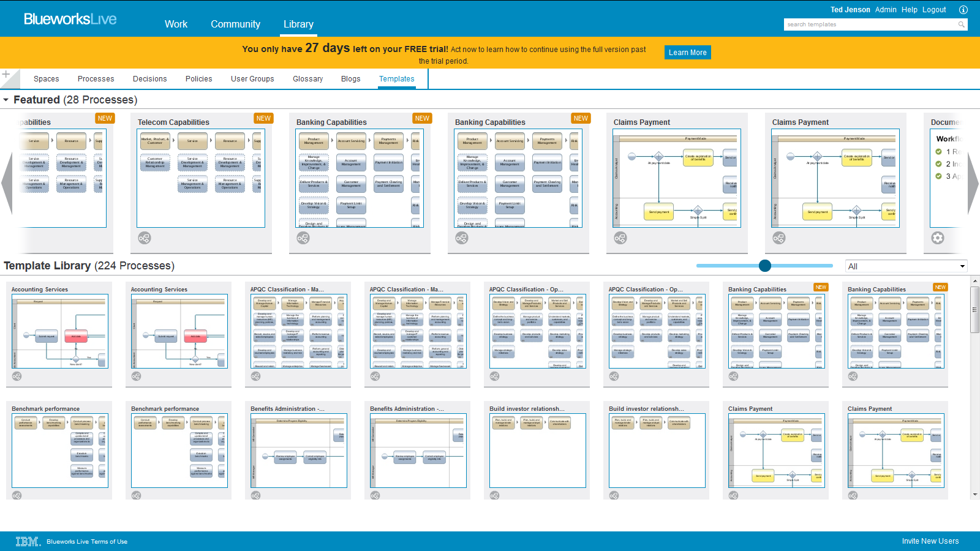This screenshot has width=980, height=551.
Task: Click process icon under second Accounting Services library card
Action: (x=137, y=377)
